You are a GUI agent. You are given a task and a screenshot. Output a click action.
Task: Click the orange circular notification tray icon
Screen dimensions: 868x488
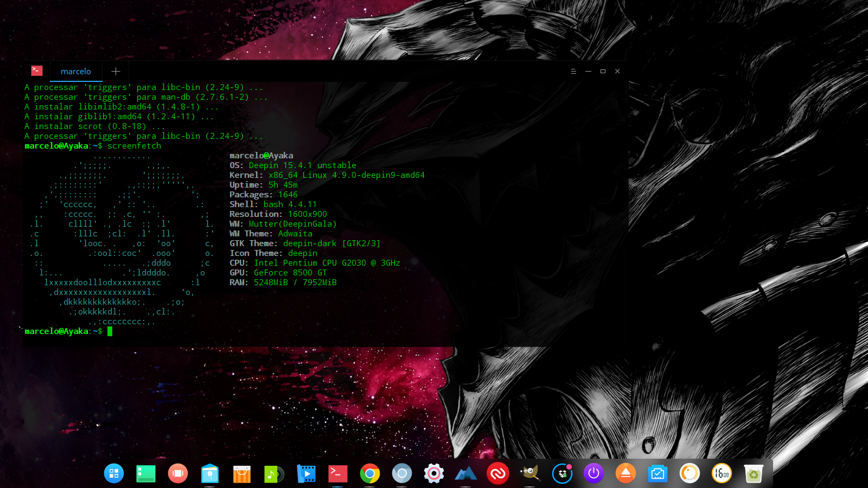pyautogui.click(x=690, y=473)
